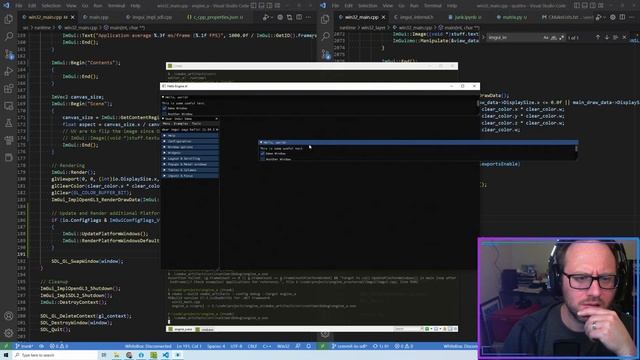
Task: Close the find widget in right editor
Action: [624, 38]
